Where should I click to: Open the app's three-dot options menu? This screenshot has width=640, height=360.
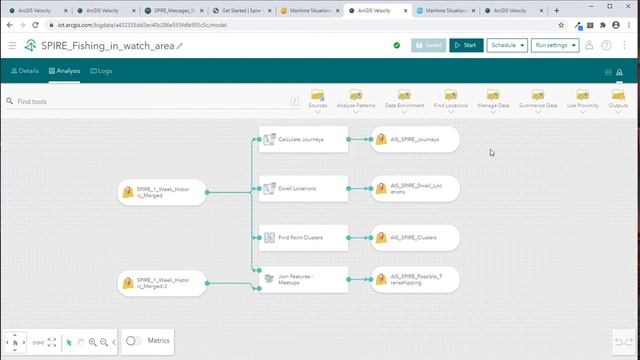tap(624, 45)
